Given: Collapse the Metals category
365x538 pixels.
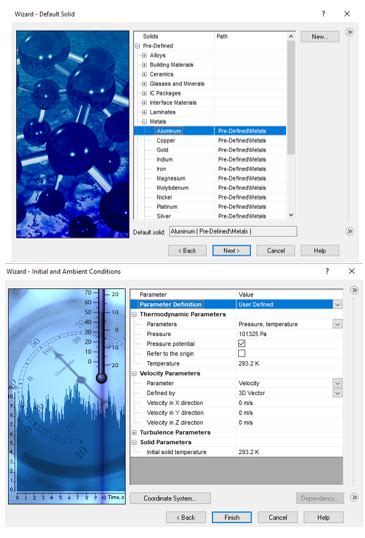Looking at the screenshot, I should click(144, 121).
